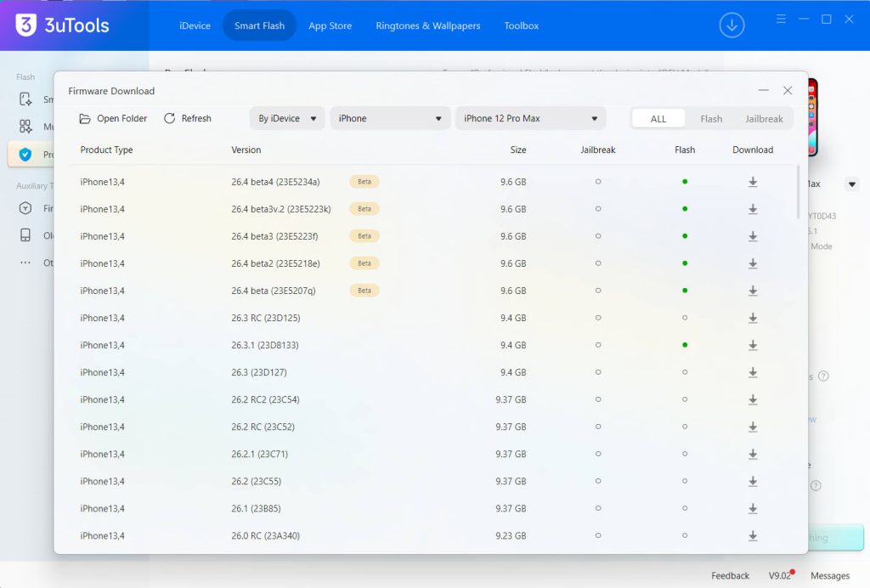Screen dimensions: 870x588
Task: Select Flash radio for 26.4 beta4
Action: point(685,181)
